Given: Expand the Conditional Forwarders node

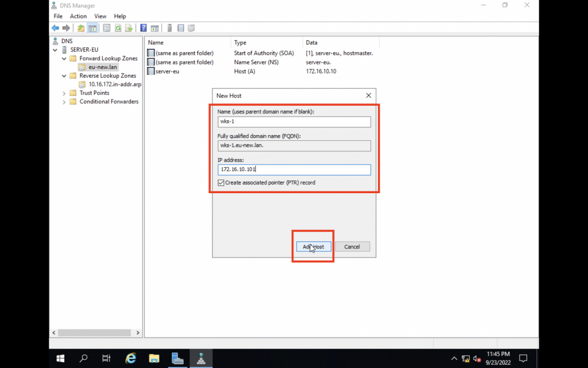Looking at the screenshot, I should pyautogui.click(x=64, y=102).
